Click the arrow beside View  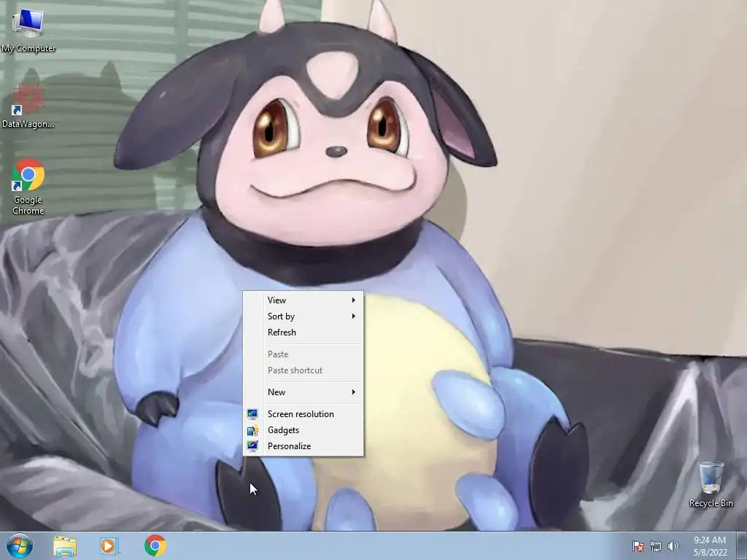pos(354,300)
